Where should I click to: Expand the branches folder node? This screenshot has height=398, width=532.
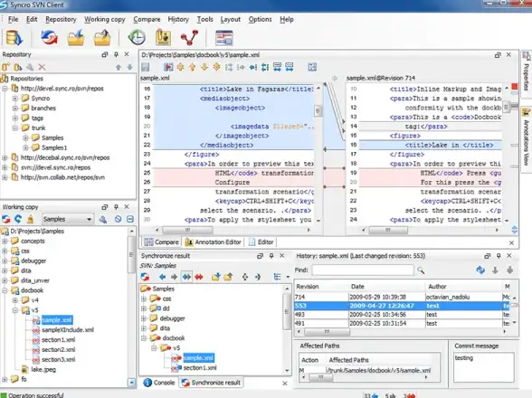(15, 109)
